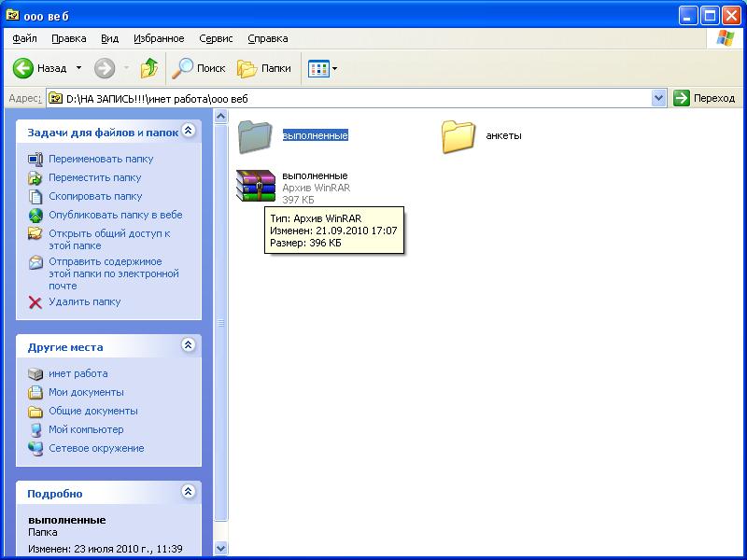Viewport: 747px width, 560px height.
Task: Select the highlighted выполненные folder icon
Action: 255,136
